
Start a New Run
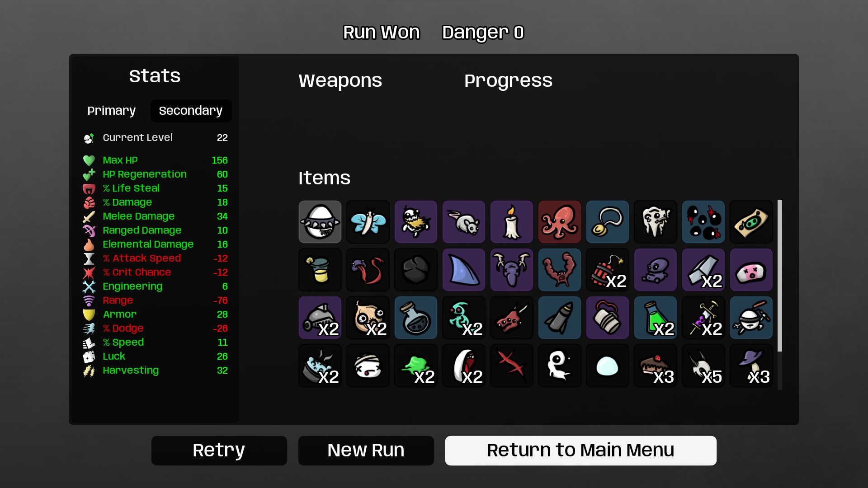click(x=366, y=450)
